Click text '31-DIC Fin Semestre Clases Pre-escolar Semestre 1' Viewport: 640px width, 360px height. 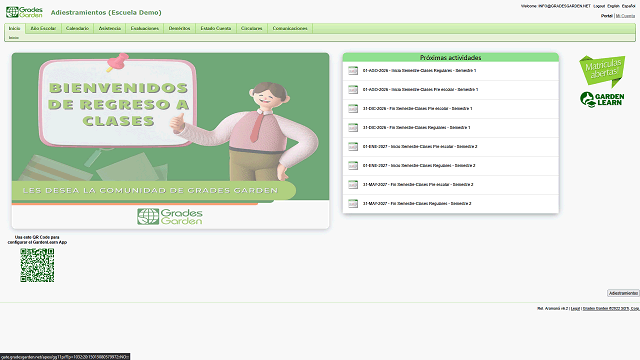click(418, 109)
